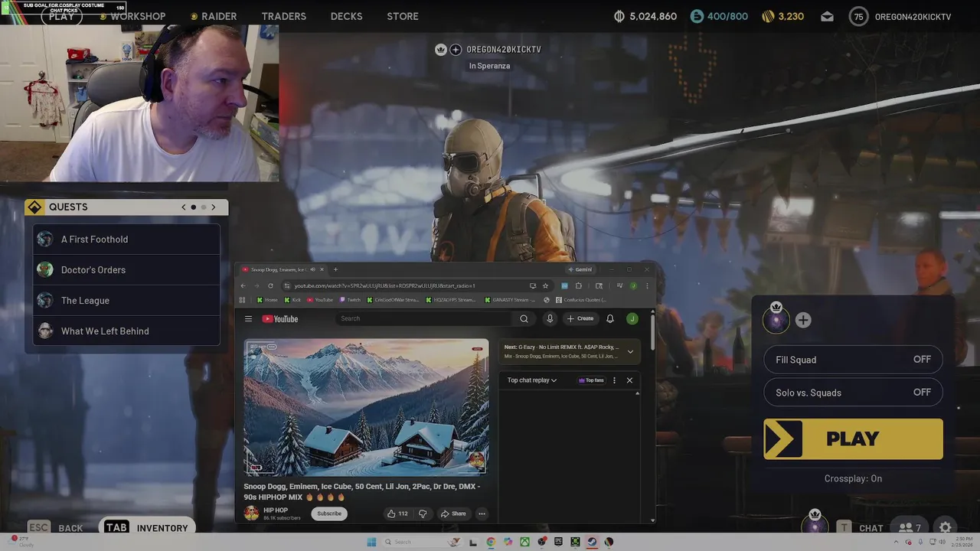980x551 pixels.
Task: Start YouTube voice search with the microphone
Action: 549,318
